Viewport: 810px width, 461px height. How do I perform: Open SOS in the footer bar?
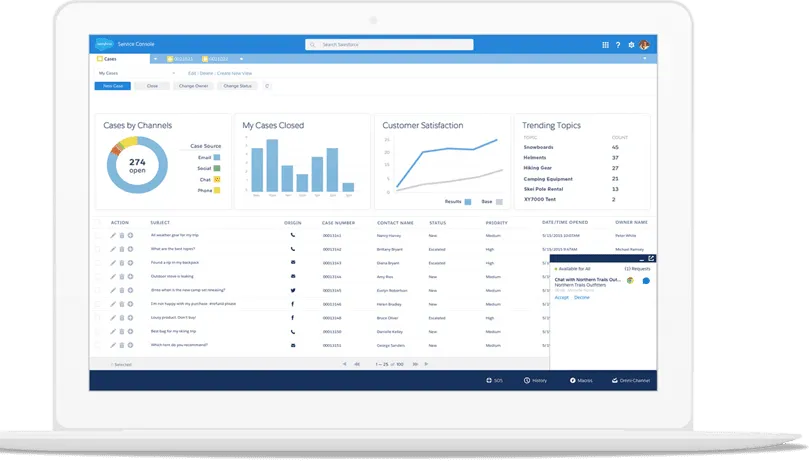494,380
